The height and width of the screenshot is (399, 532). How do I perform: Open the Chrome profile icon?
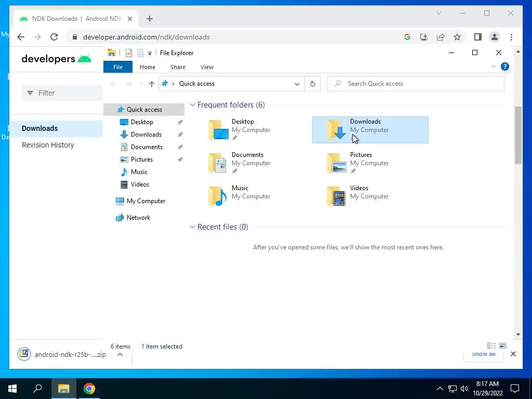(495, 37)
